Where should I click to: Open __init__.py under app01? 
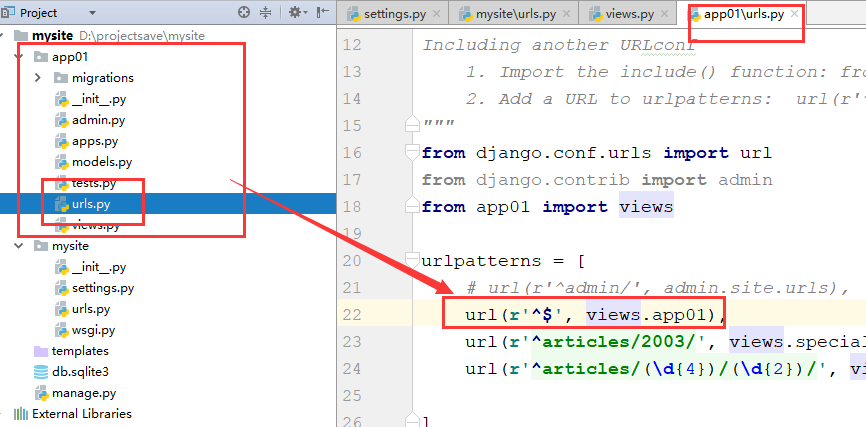pos(98,99)
